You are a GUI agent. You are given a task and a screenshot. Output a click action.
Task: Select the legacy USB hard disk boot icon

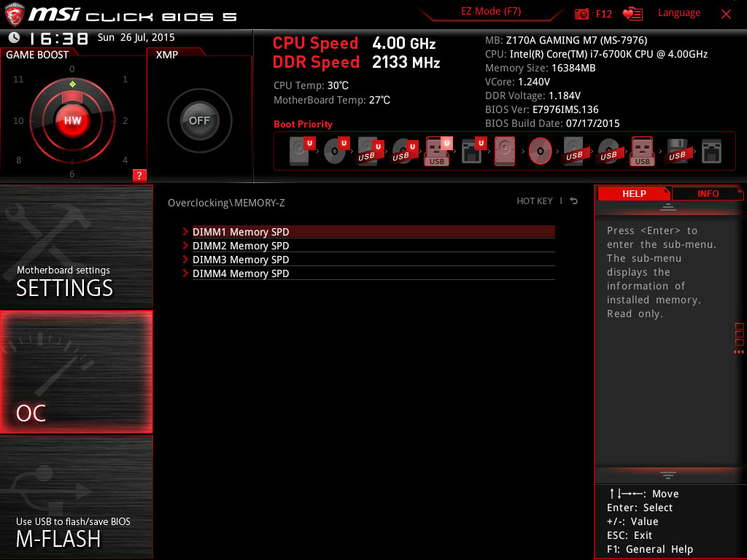pyautogui.click(x=575, y=151)
